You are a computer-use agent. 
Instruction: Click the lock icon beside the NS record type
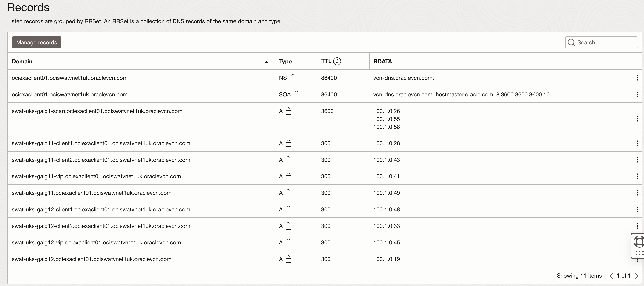[x=293, y=78]
